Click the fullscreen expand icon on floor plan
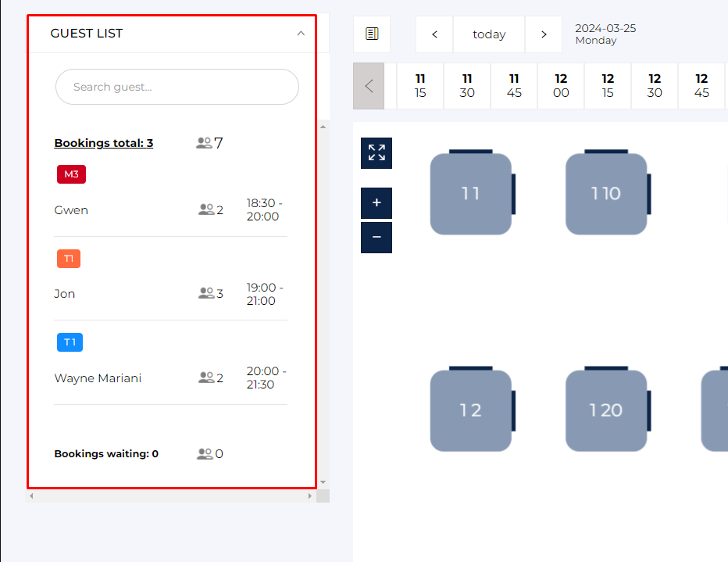The height and width of the screenshot is (562, 728). coord(376,153)
